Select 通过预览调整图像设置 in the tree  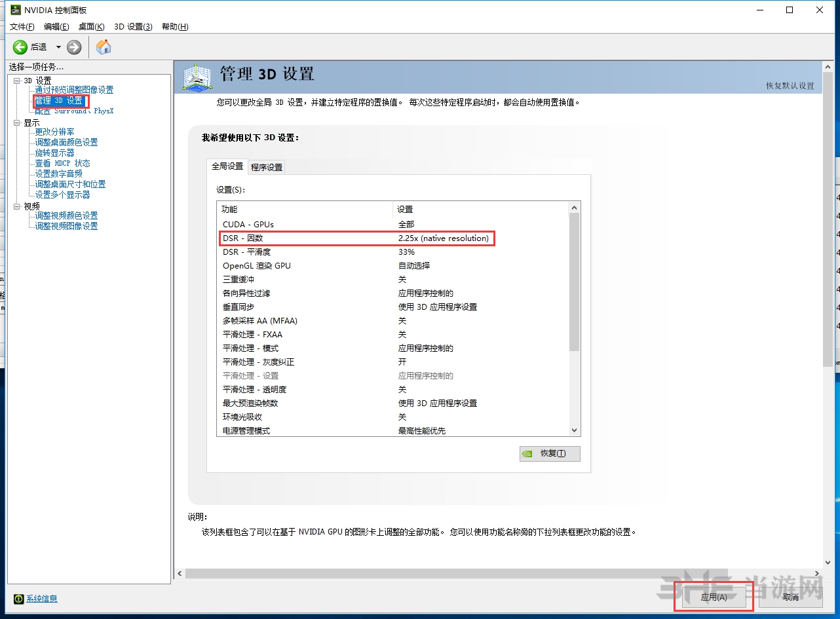(x=74, y=90)
